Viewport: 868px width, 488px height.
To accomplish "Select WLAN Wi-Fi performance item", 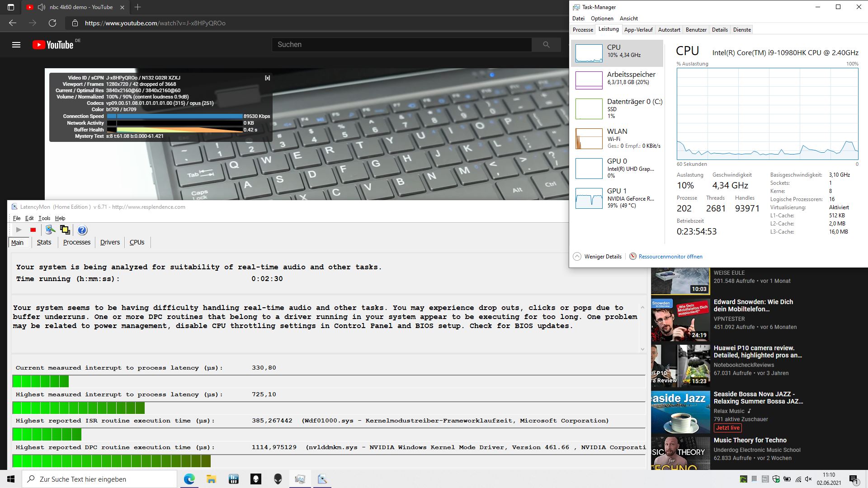I will point(617,139).
